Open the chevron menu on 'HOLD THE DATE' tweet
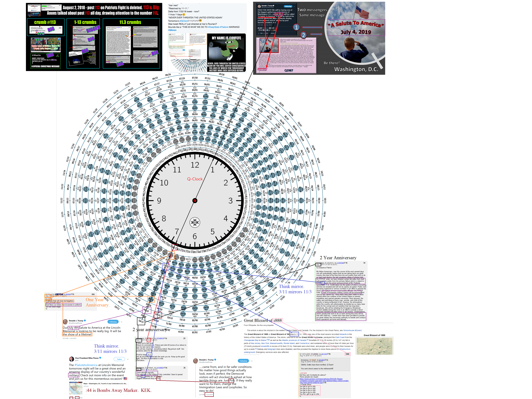The image size is (532, 399). click(294, 6)
